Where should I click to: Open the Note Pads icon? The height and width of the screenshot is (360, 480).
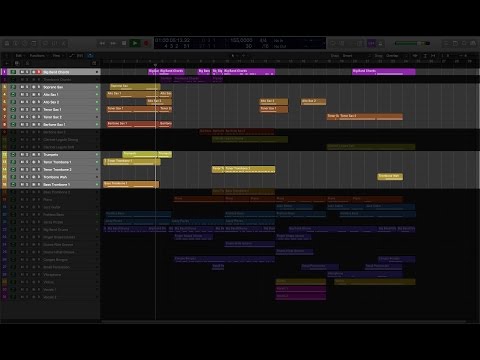click(x=455, y=43)
